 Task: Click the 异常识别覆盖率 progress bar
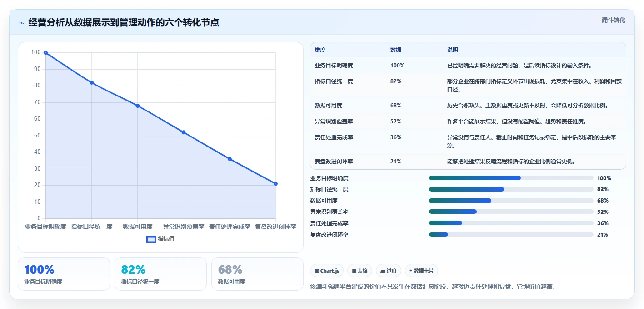[511, 212]
